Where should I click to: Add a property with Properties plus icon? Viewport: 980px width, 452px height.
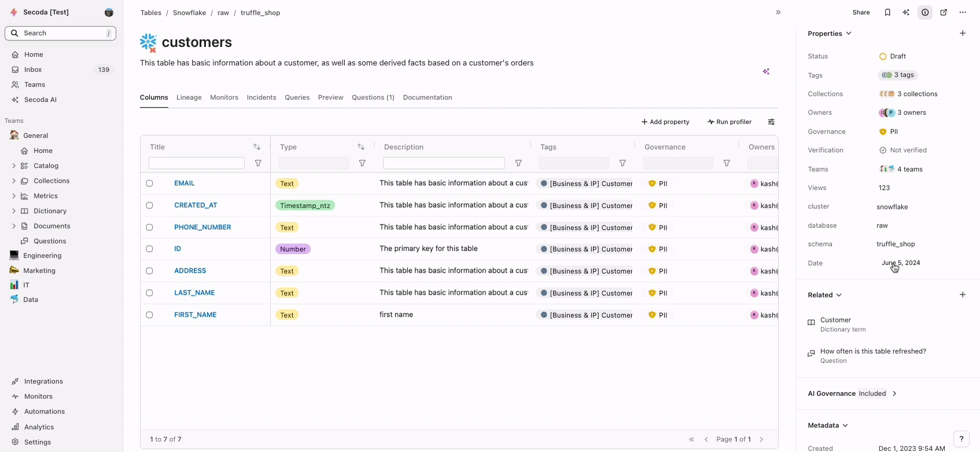[x=963, y=34]
